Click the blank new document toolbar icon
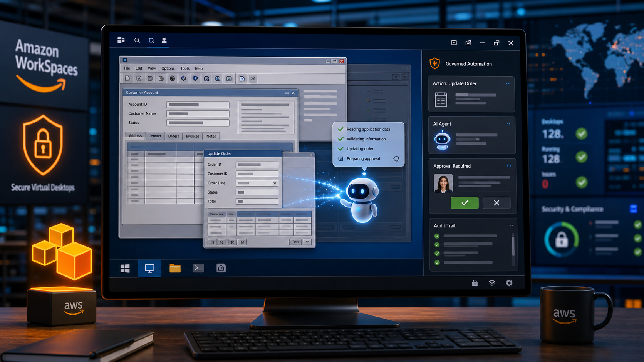The height and width of the screenshot is (362, 644). click(x=127, y=78)
